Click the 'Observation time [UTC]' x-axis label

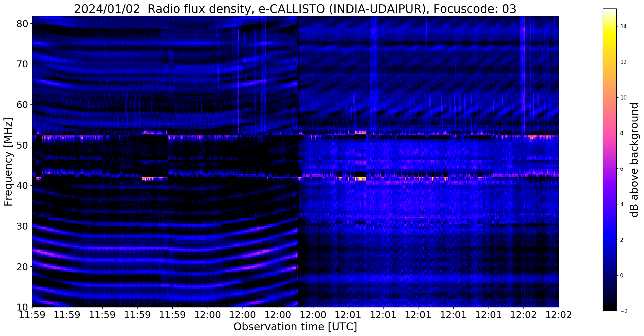click(295, 327)
